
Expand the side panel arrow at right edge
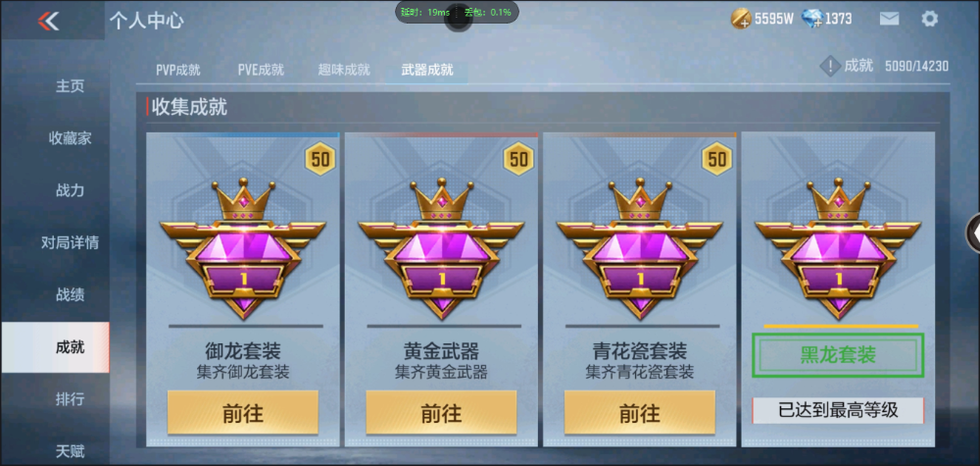974,233
